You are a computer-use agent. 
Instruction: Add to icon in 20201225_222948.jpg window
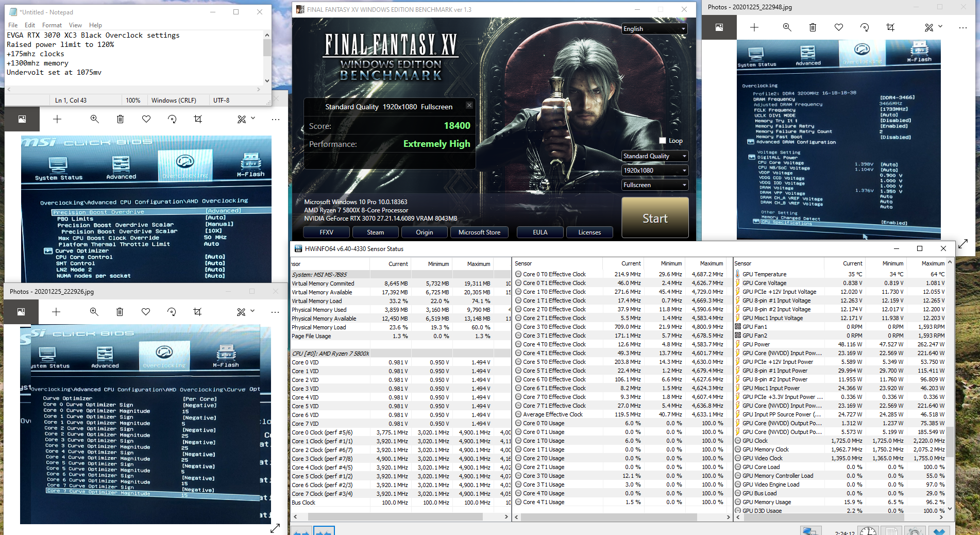coord(754,27)
